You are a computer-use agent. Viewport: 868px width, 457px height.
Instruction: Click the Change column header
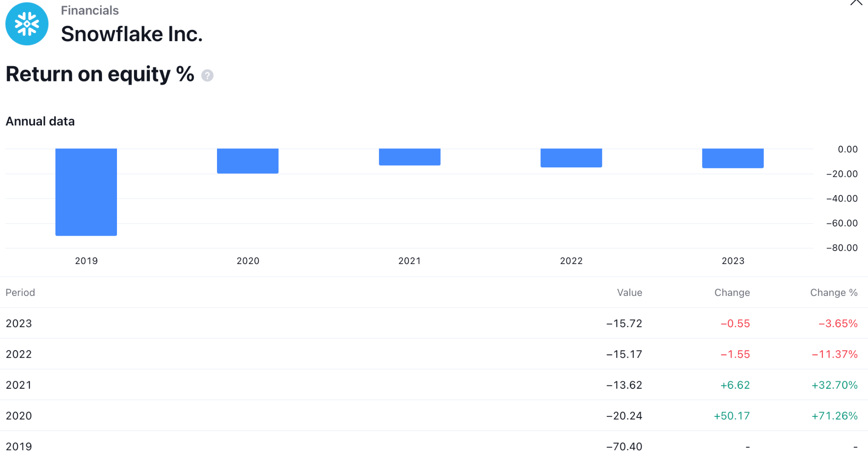tap(732, 293)
